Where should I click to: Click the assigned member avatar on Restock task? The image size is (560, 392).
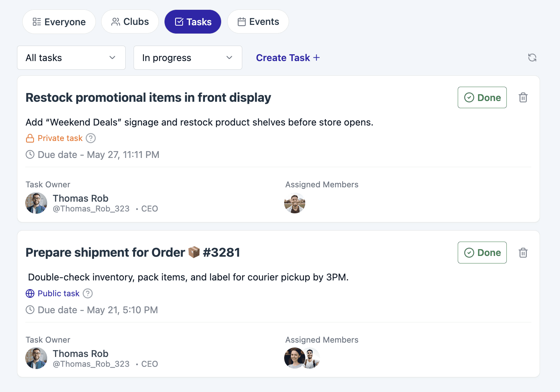click(x=295, y=203)
